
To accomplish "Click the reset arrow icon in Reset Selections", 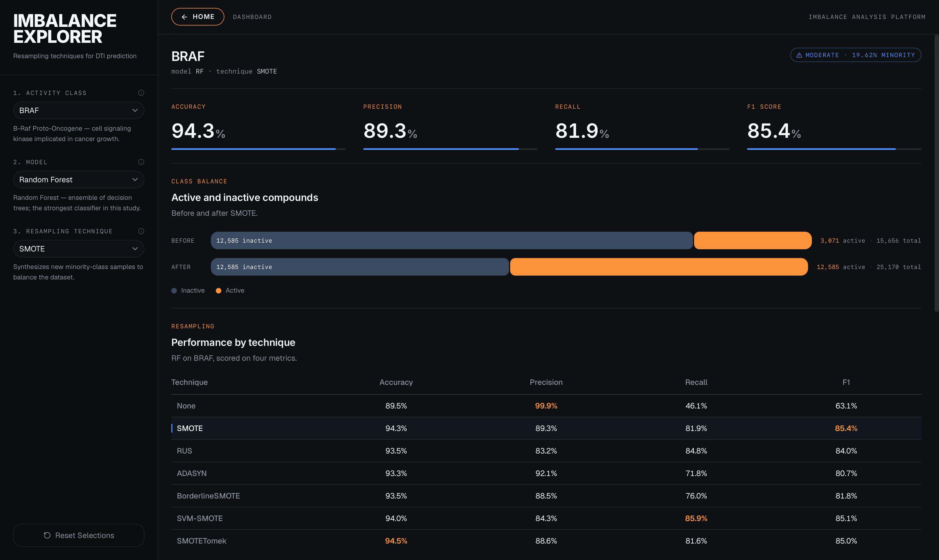I will (47, 535).
